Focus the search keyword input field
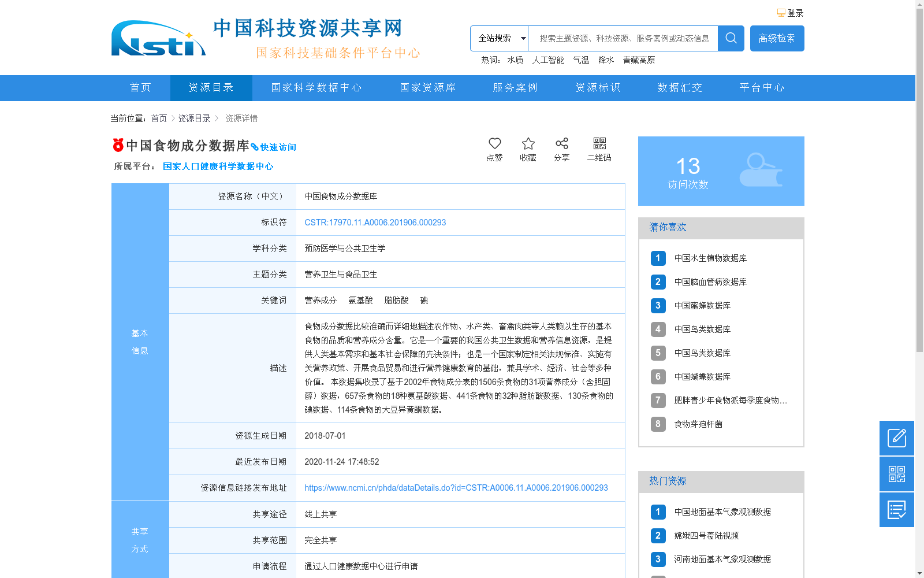Viewport: 924px width, 578px height. click(x=623, y=38)
